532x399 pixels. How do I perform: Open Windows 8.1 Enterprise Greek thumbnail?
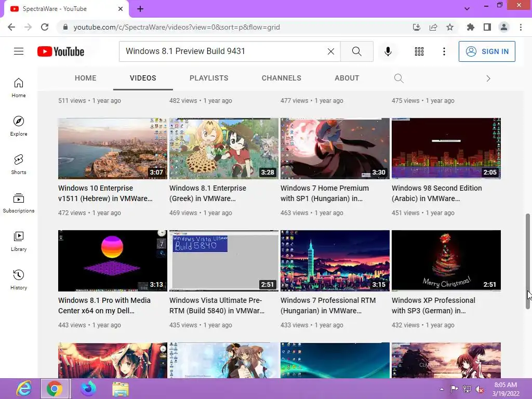[x=224, y=148]
